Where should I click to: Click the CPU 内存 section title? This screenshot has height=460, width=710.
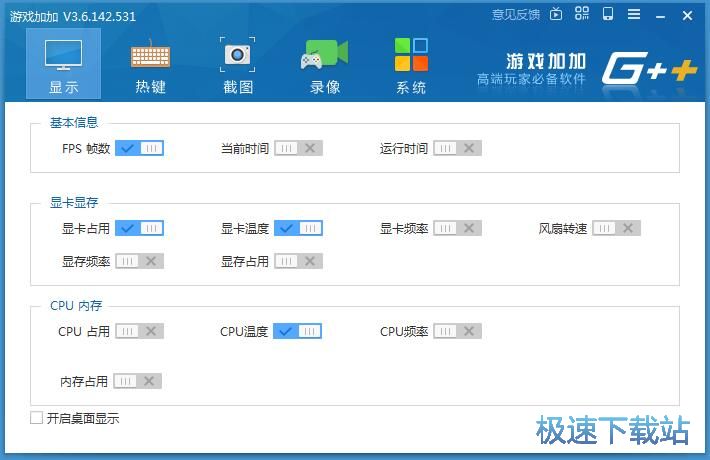[x=76, y=306]
